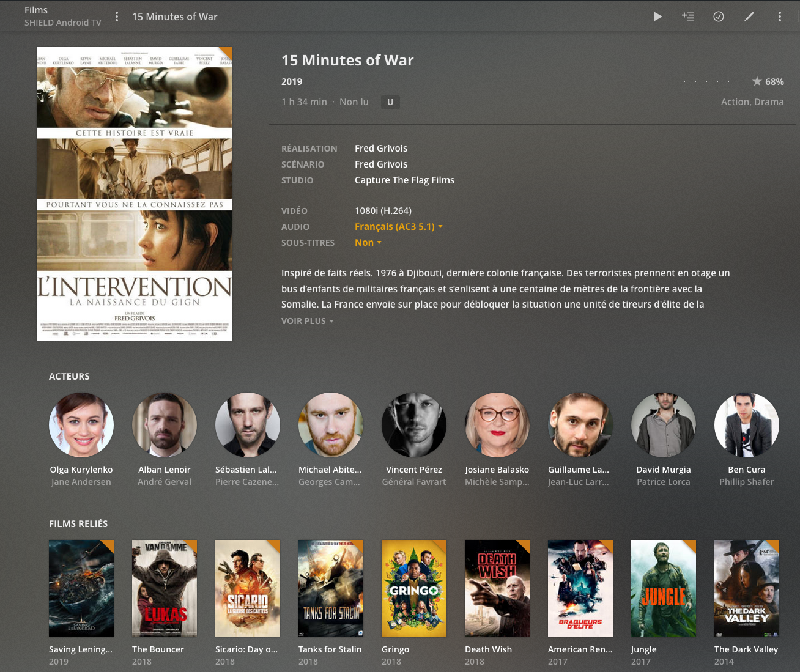Viewport: 800px width, 672px height.
Task: Mark movie as watched checkmark icon
Action: click(719, 17)
